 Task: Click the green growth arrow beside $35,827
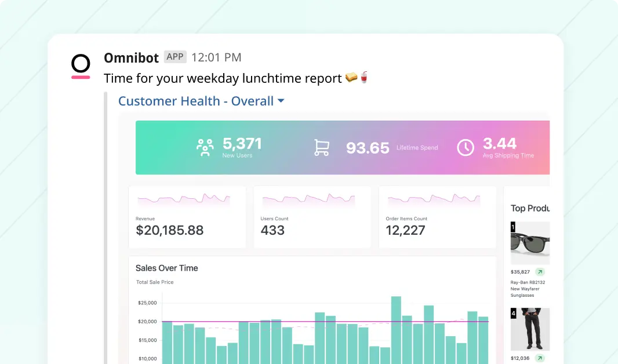[x=539, y=271]
